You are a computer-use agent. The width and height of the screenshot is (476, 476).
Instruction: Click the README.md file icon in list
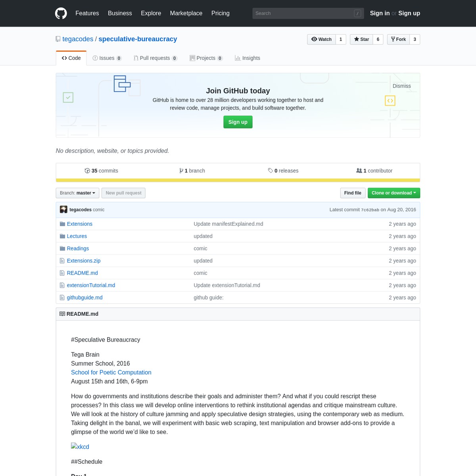point(62,273)
